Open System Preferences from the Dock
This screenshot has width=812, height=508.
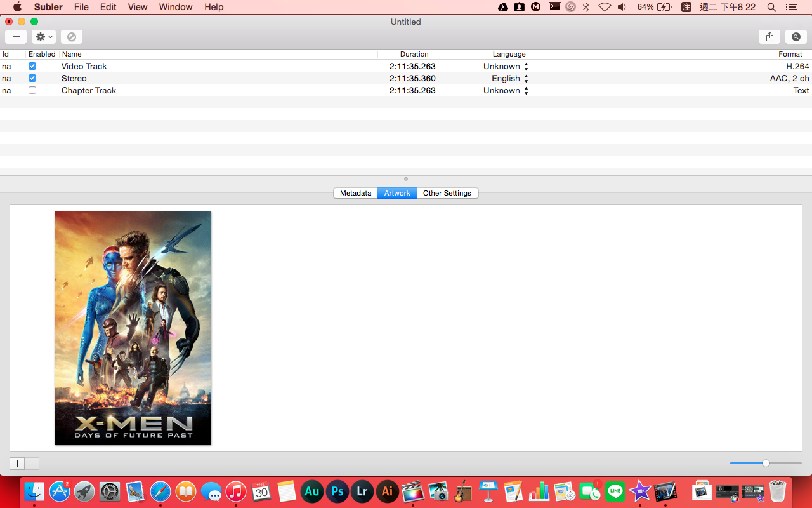click(x=110, y=491)
